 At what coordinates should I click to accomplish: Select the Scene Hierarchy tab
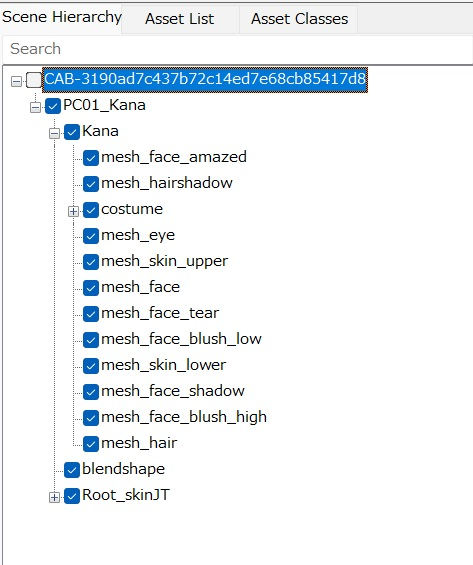click(61, 17)
